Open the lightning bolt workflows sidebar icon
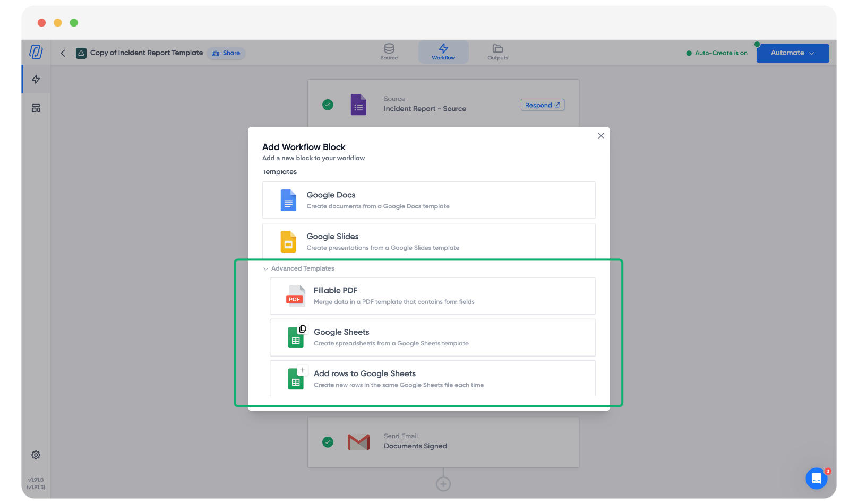 [x=36, y=80]
